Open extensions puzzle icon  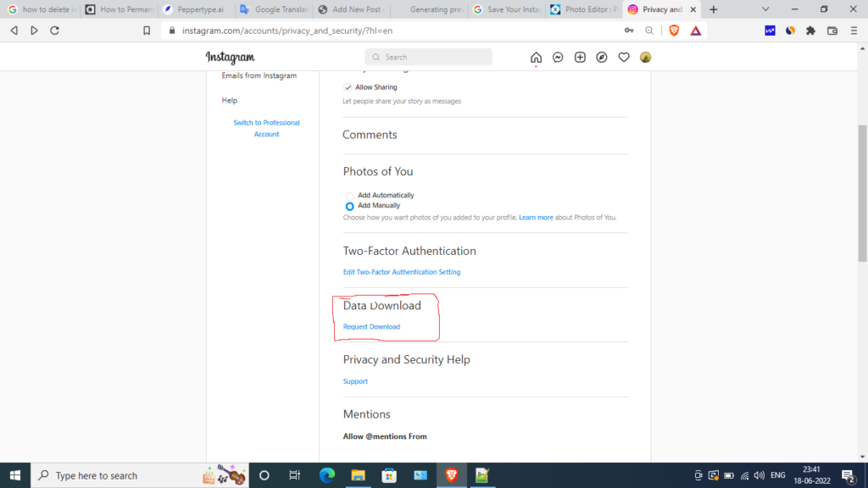coord(810,30)
